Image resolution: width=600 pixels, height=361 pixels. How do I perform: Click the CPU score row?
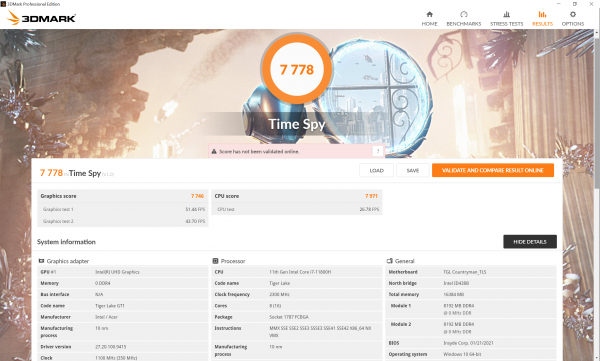point(297,196)
